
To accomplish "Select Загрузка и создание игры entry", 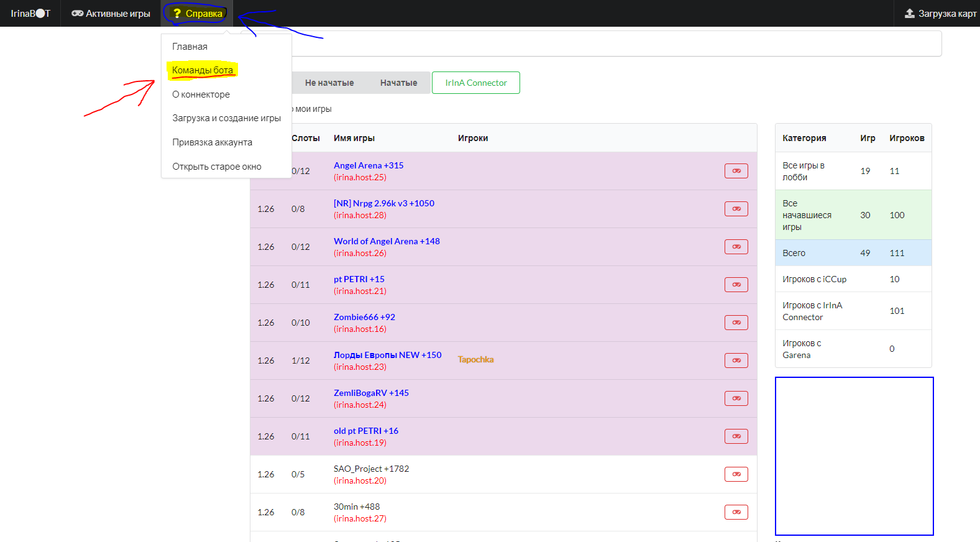I will point(226,118).
